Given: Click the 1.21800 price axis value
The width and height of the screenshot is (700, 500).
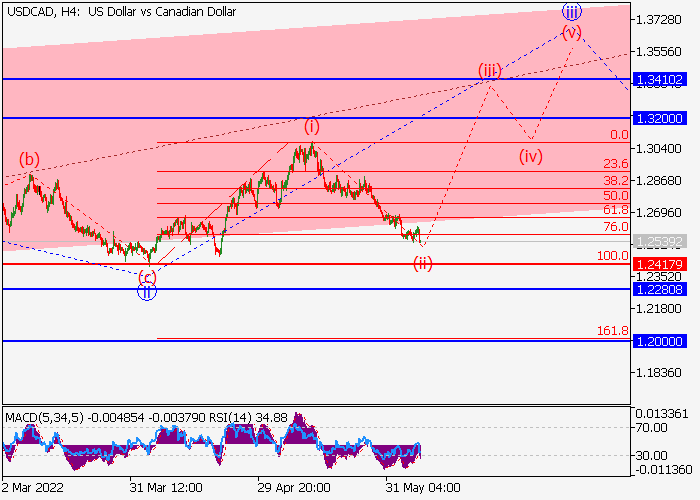Looking at the screenshot, I should 659,308.
